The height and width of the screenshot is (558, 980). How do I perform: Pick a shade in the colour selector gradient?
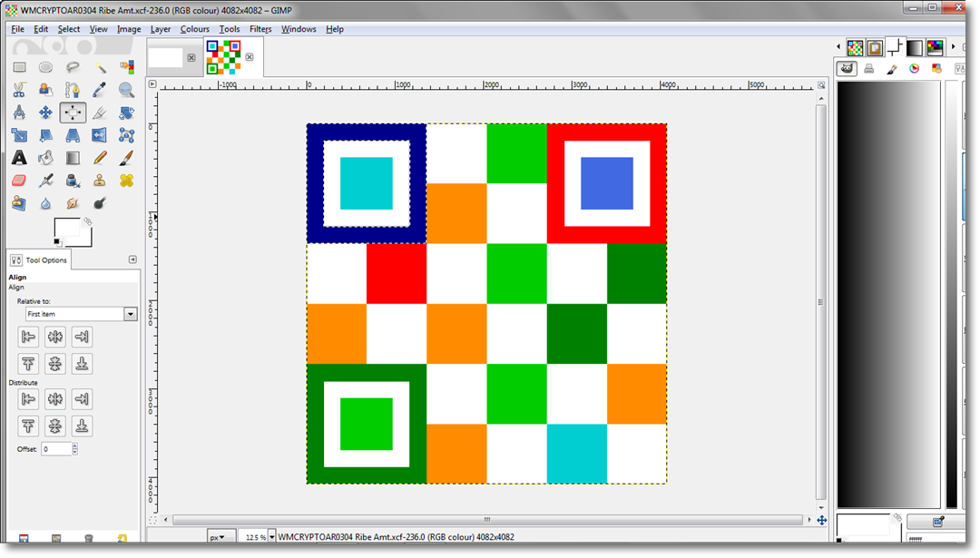click(888, 294)
